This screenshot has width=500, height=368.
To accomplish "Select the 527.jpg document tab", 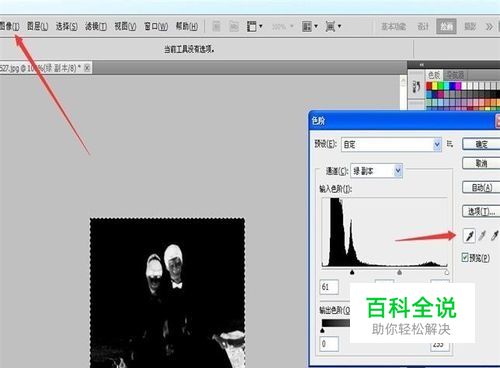I will pyautogui.click(x=40, y=68).
